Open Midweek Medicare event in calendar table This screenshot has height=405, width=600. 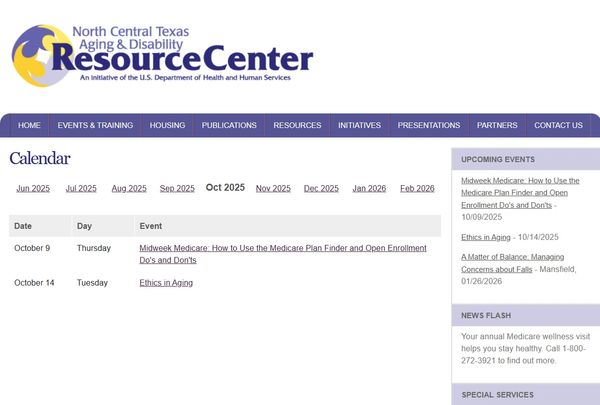[x=283, y=254]
